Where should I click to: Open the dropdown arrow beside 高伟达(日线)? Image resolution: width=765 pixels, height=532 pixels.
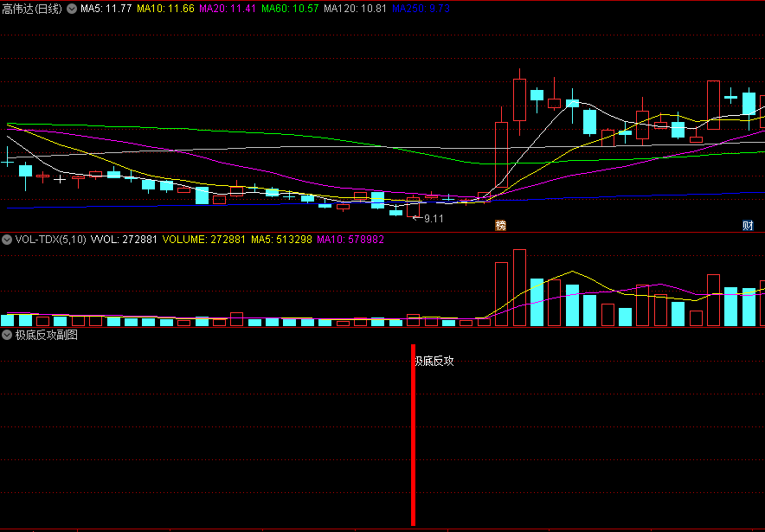71,9
